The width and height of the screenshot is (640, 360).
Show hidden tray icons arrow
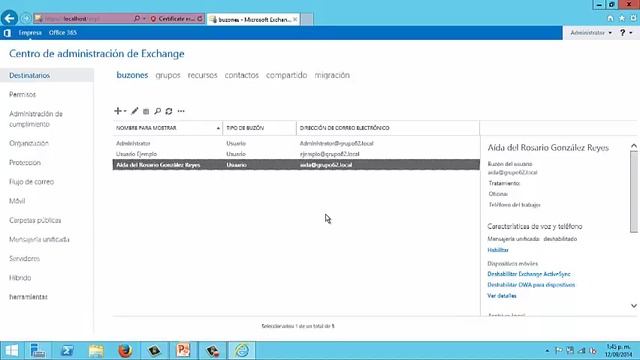click(547, 351)
